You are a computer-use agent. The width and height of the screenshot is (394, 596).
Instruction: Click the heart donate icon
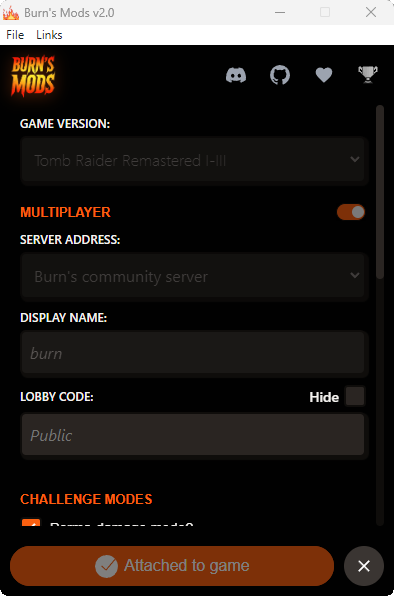coord(324,75)
